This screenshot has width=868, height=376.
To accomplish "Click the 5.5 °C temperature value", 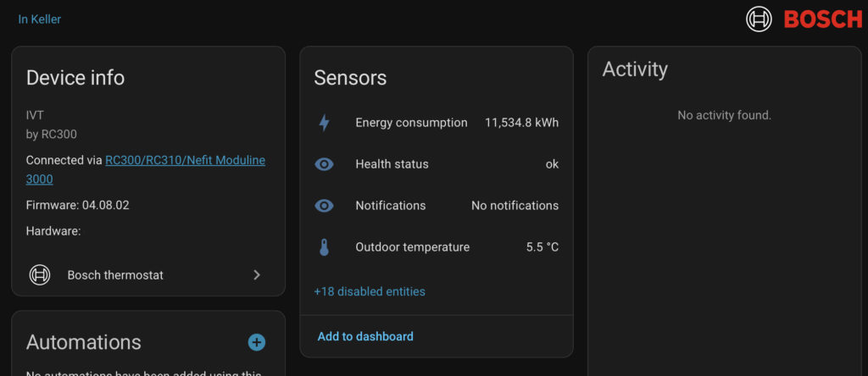I will 542,247.
